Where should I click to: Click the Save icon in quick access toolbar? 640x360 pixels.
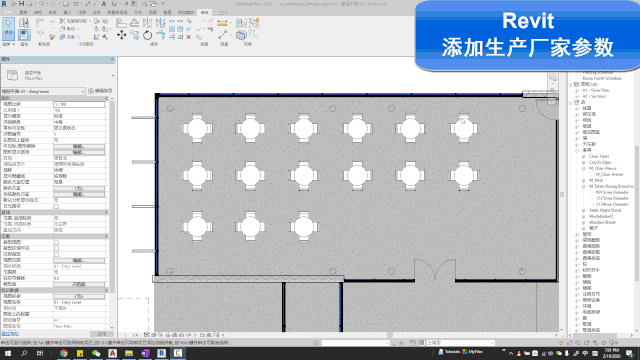pos(21,4)
